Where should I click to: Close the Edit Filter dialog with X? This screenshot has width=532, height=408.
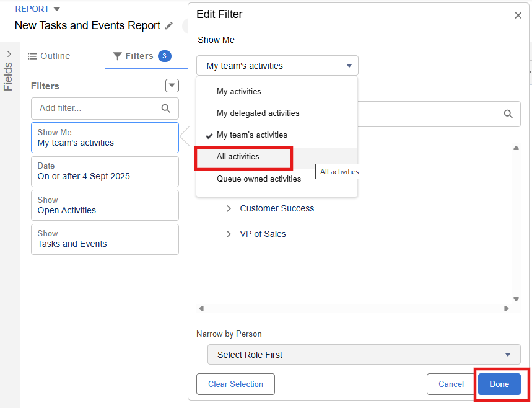518,15
